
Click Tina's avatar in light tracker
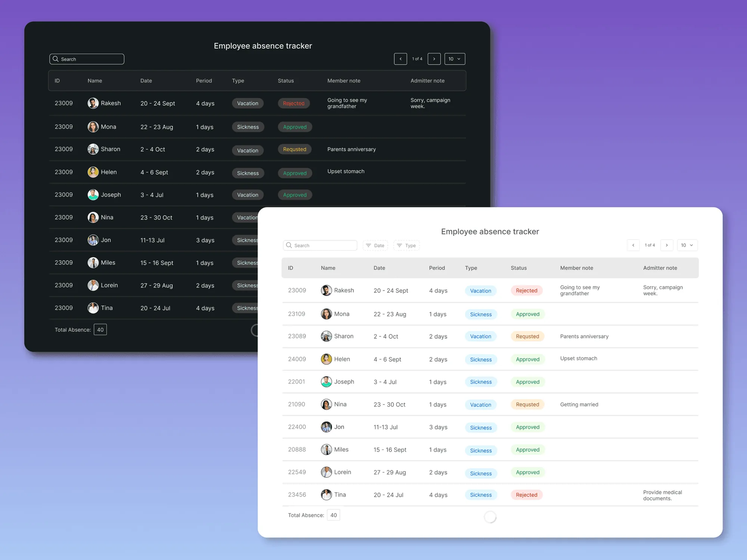(x=326, y=495)
